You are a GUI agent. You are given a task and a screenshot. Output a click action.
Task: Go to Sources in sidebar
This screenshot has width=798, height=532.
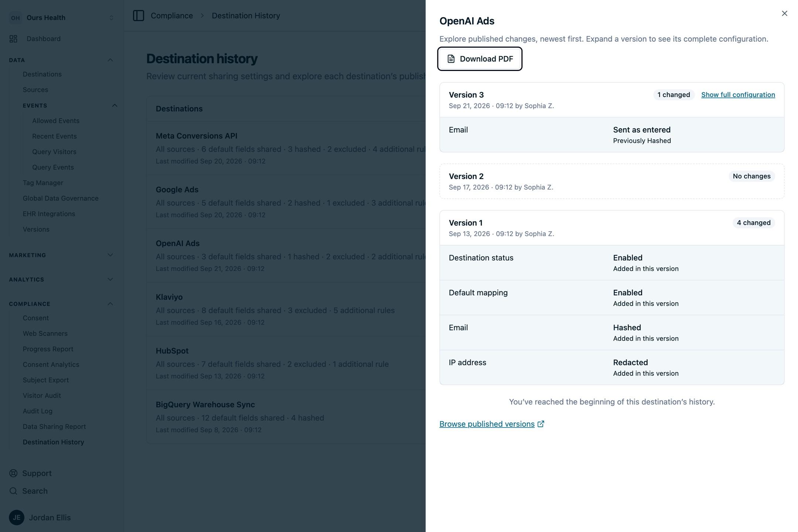(x=35, y=90)
